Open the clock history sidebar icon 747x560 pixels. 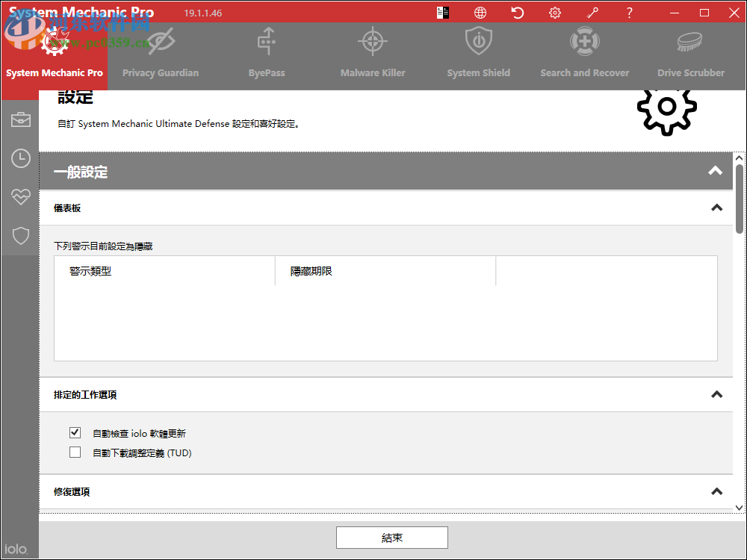click(x=20, y=158)
